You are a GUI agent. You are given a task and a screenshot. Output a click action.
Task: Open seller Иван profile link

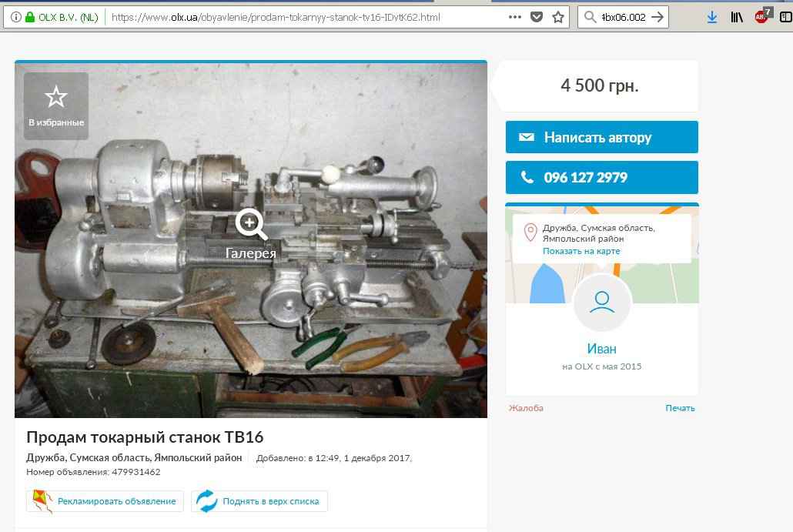[602, 349]
